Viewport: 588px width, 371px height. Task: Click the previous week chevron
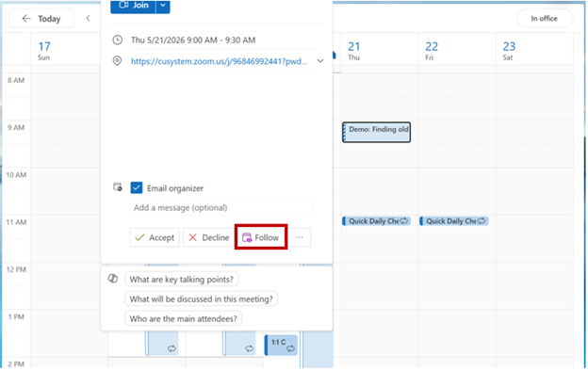[x=89, y=19]
